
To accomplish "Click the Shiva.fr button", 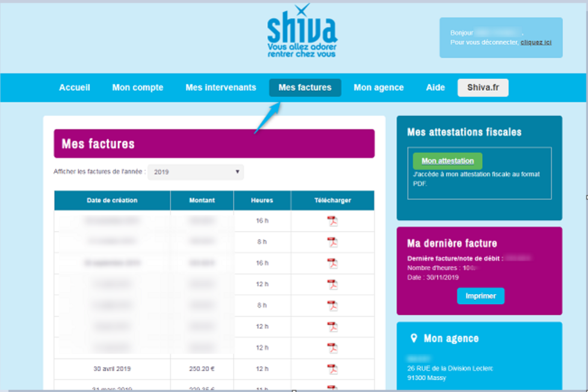I will (483, 88).
